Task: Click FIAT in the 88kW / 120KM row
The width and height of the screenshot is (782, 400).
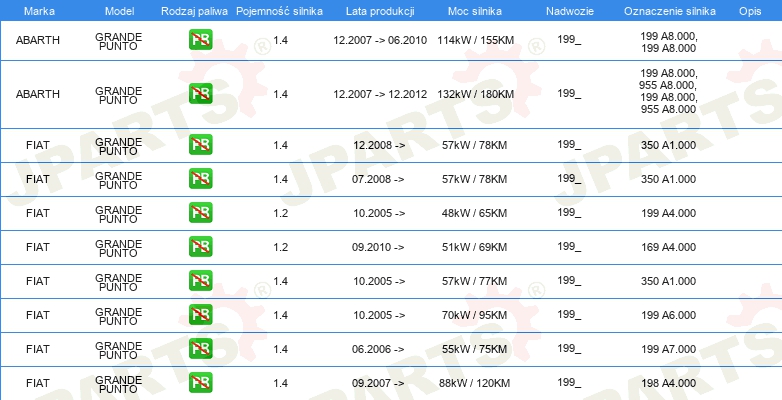Action: 38,383
